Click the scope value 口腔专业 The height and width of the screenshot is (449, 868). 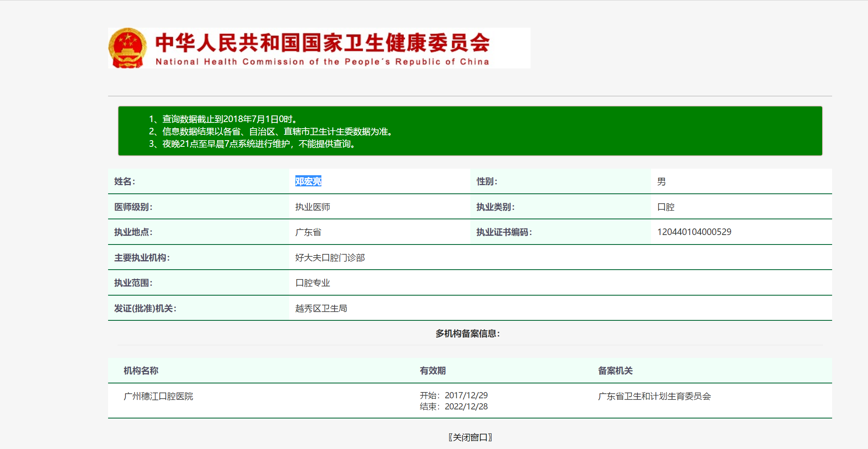pos(313,283)
